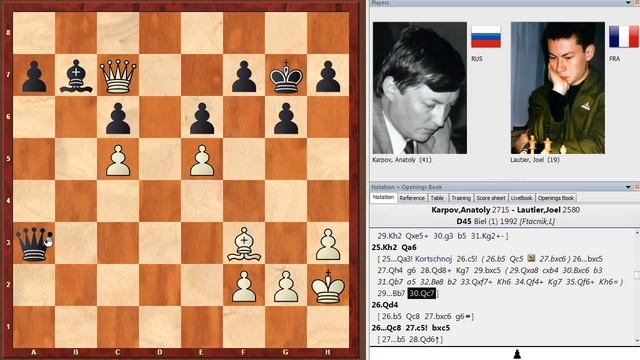Open the Training tab

461,198
